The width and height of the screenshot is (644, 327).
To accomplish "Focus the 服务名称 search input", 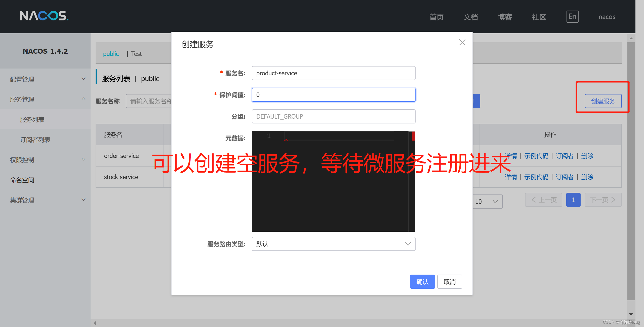I will tap(149, 101).
